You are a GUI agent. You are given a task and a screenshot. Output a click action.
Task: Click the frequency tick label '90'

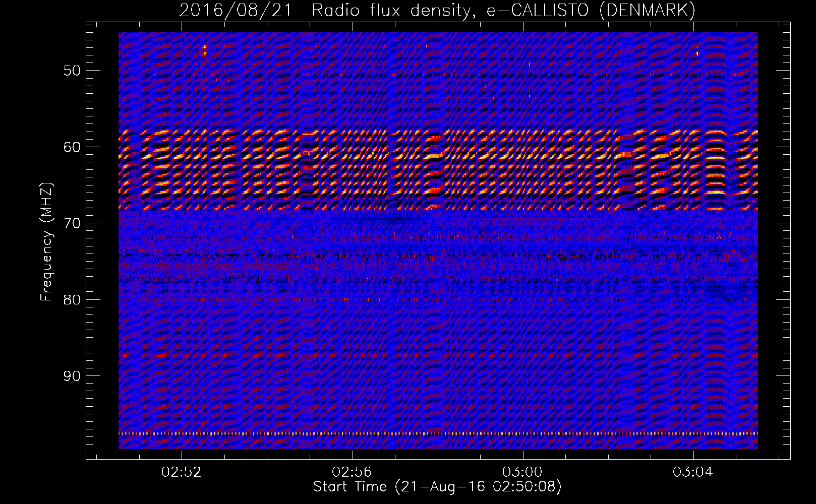click(x=72, y=375)
